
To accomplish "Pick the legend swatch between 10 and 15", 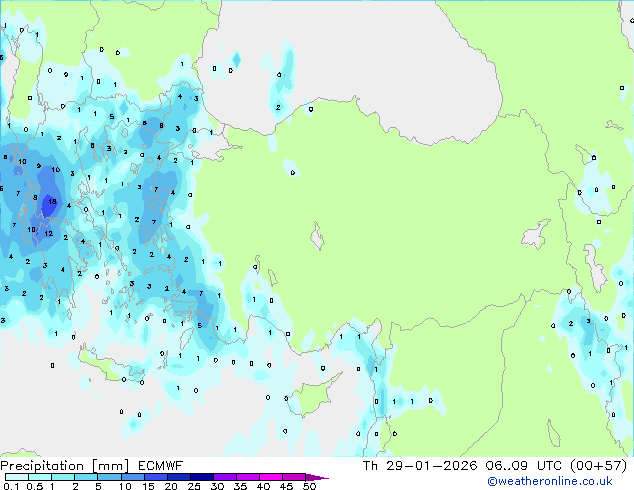I will click(x=133, y=477).
